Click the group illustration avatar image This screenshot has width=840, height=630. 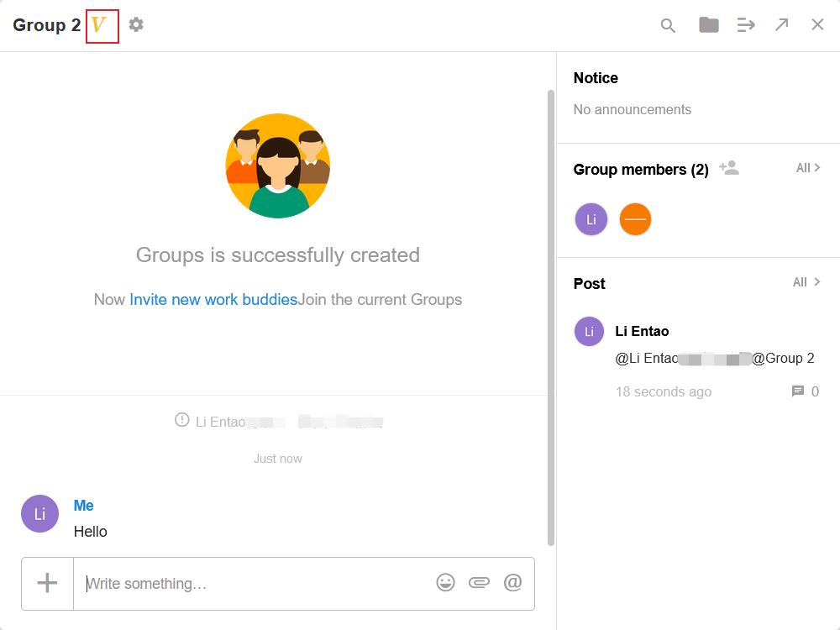[278, 165]
